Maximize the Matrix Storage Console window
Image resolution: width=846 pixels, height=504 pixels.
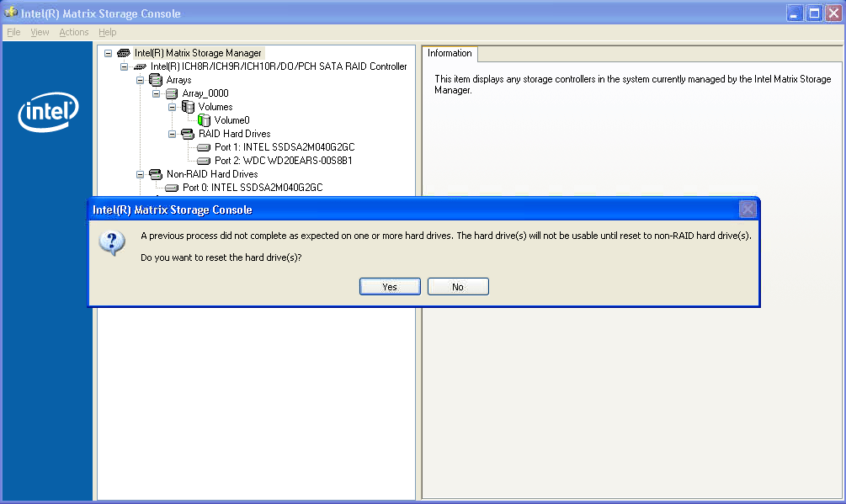coord(814,13)
